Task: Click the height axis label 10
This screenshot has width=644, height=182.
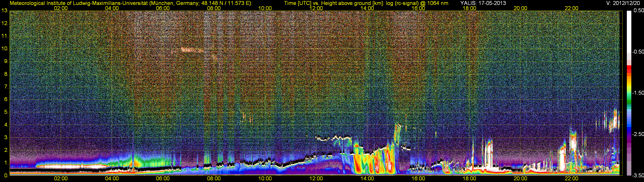Action: coord(5,49)
